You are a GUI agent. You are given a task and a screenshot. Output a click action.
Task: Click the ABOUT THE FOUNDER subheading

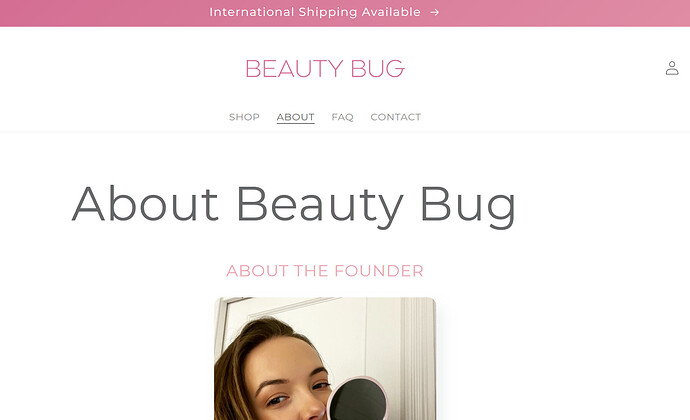325,271
